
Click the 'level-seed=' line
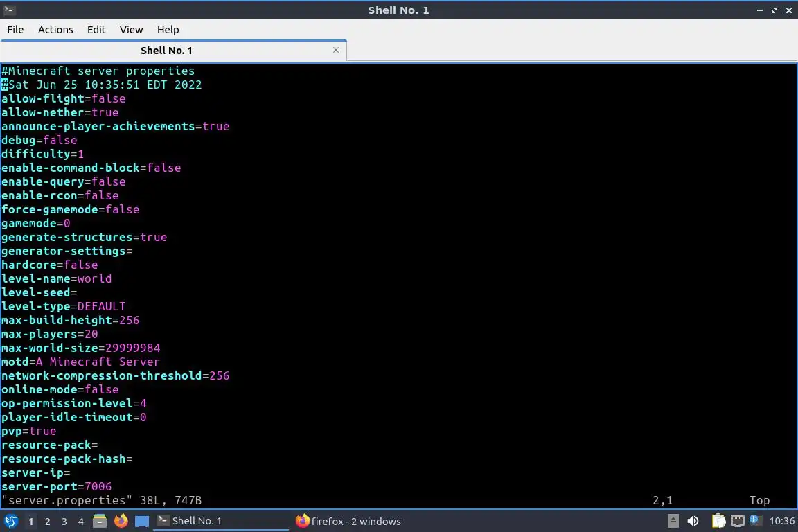point(39,292)
